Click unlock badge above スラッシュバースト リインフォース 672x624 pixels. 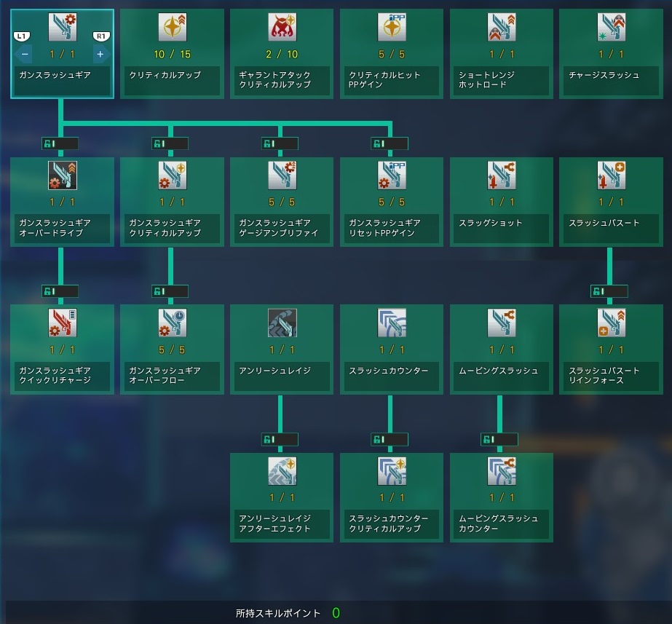point(609,291)
